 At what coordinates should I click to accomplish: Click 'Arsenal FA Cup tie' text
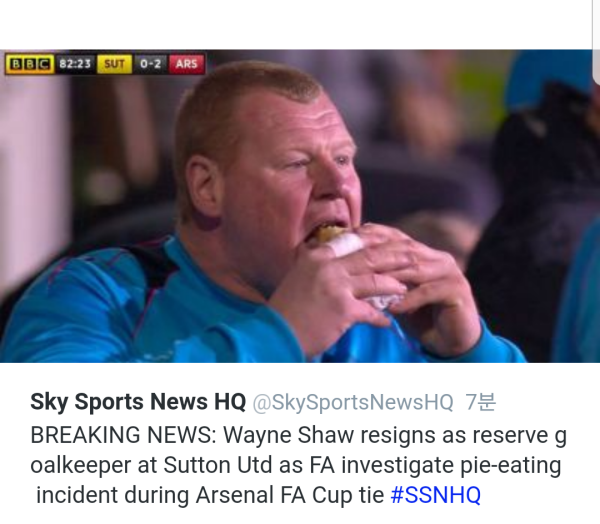290,495
